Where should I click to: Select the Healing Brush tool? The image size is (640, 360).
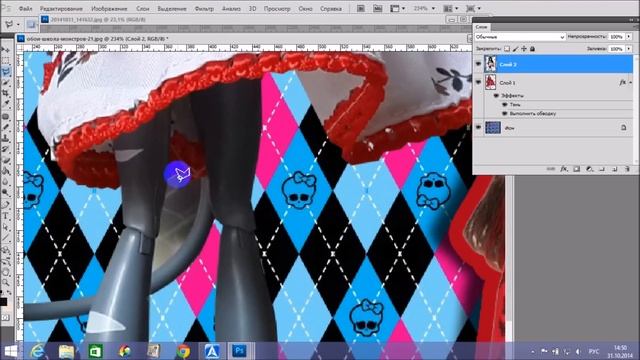click(x=6, y=116)
